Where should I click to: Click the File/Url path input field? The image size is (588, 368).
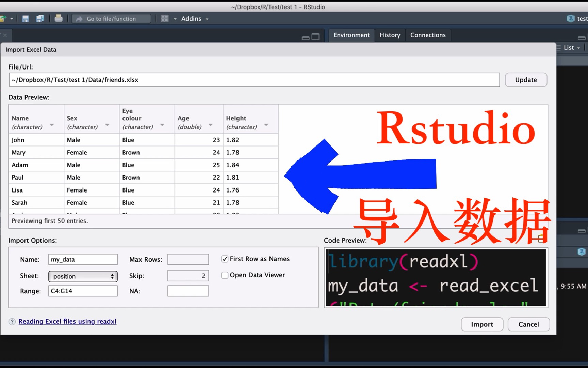click(254, 80)
